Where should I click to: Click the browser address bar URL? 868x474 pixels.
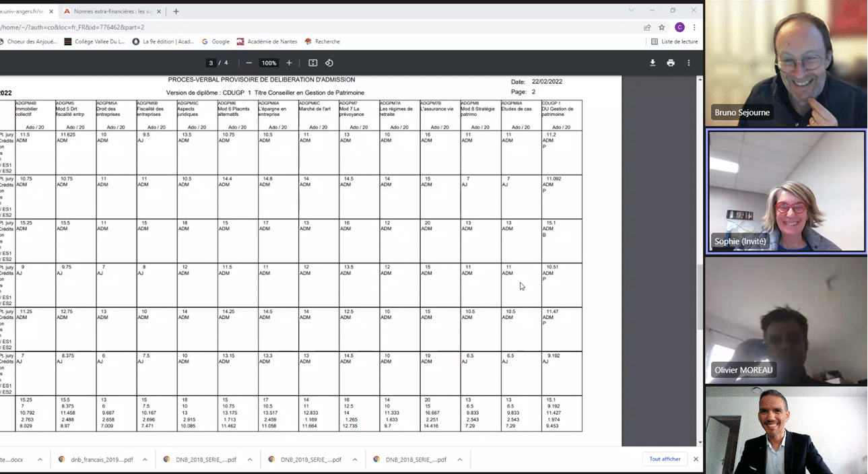tap(72, 27)
